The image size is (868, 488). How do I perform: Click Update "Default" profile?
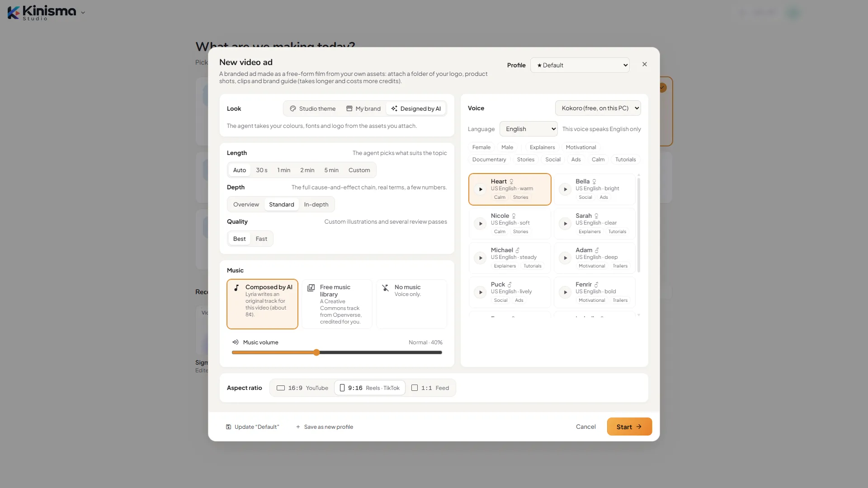252,427
